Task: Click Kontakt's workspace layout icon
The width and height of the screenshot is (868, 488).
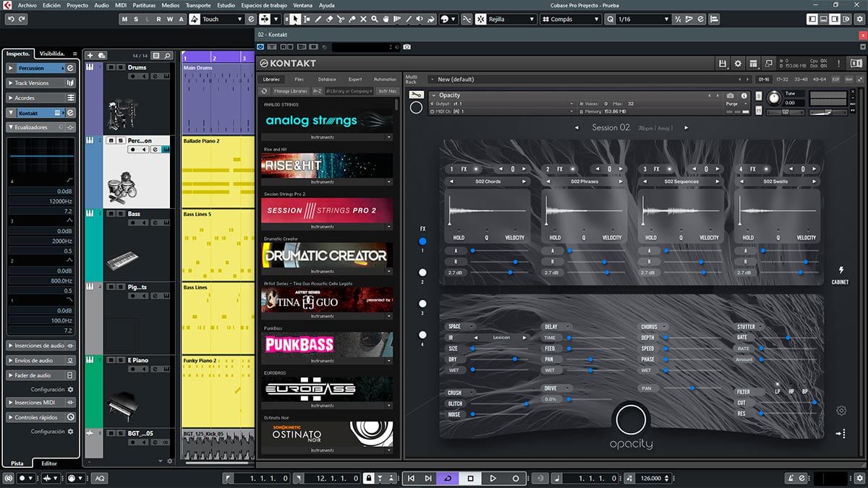Action: [753, 64]
